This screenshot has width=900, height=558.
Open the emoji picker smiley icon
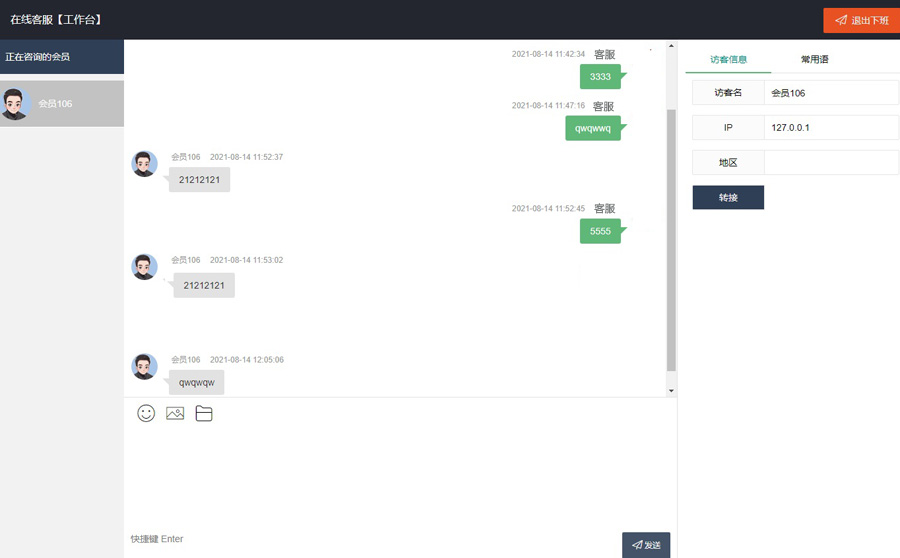pyautogui.click(x=146, y=413)
